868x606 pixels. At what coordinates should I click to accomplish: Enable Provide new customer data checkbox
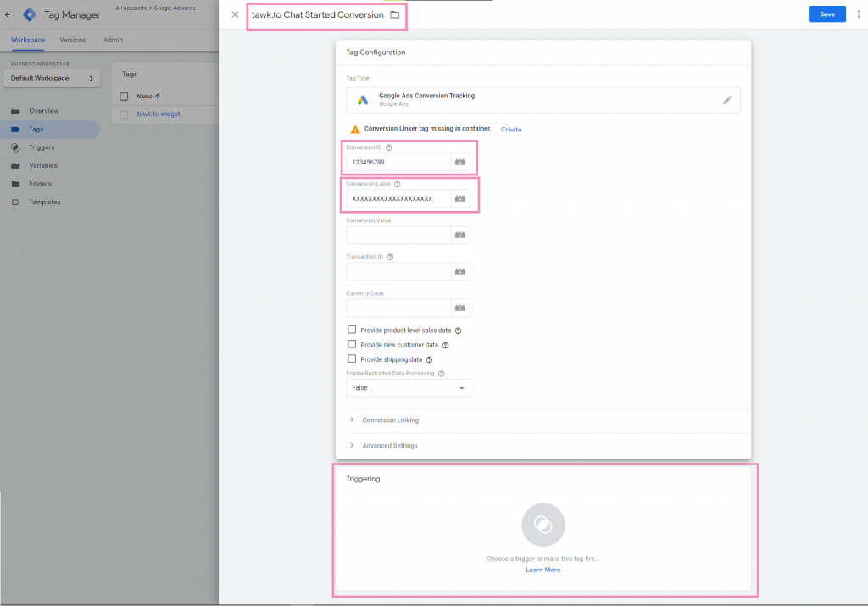[x=352, y=344]
